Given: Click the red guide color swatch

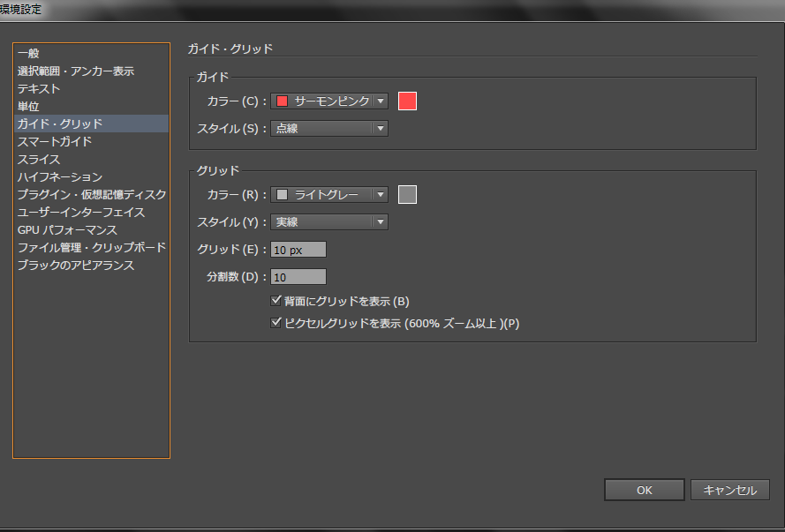Looking at the screenshot, I should (408, 101).
